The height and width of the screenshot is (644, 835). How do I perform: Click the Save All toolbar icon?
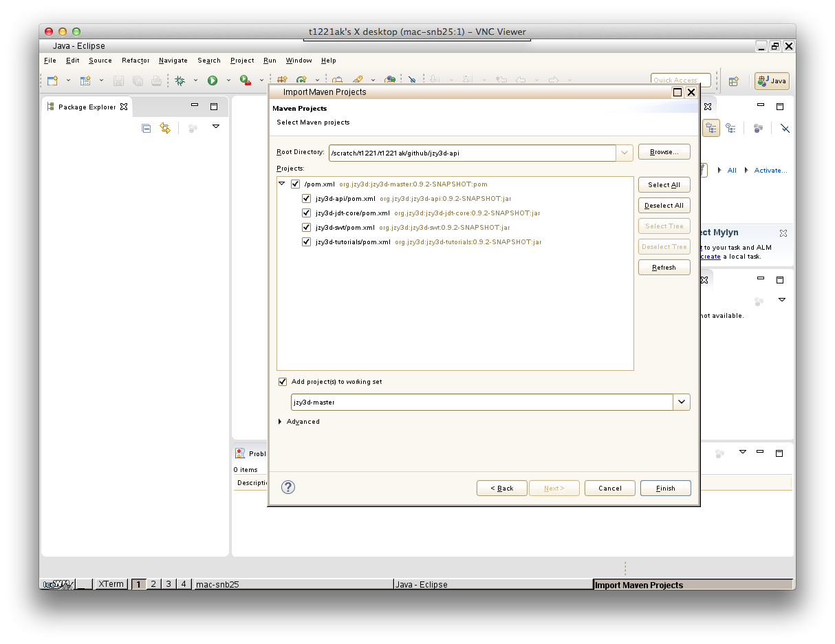(138, 80)
